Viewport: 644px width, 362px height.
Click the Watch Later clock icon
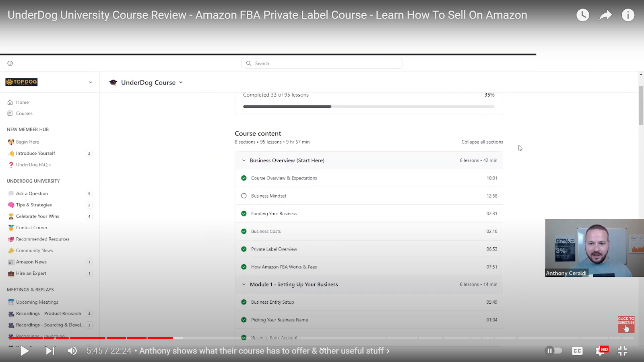[x=582, y=15]
